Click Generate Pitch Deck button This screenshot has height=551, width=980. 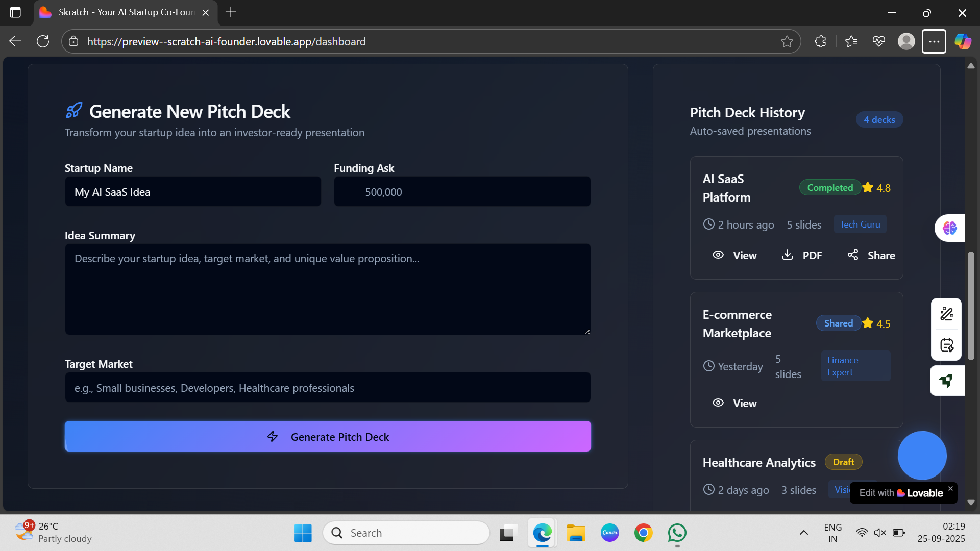(x=328, y=436)
